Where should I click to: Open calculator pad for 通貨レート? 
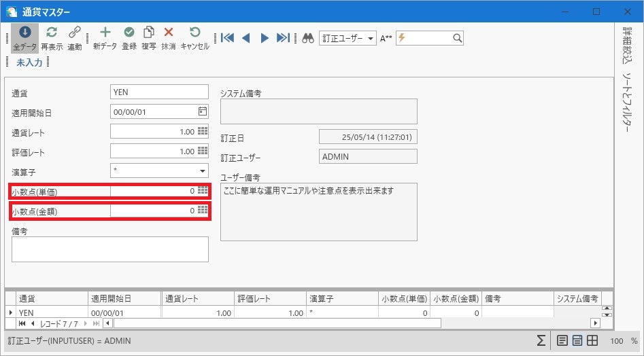[x=203, y=131]
